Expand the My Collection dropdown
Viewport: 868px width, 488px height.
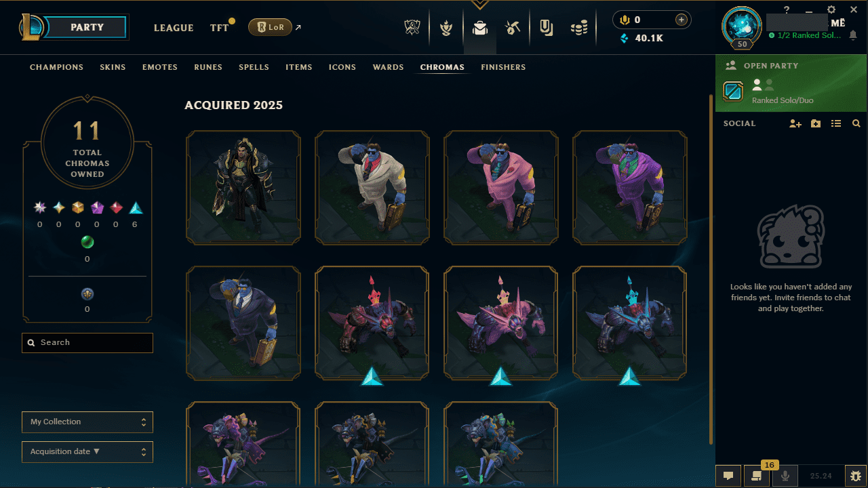[x=87, y=422]
